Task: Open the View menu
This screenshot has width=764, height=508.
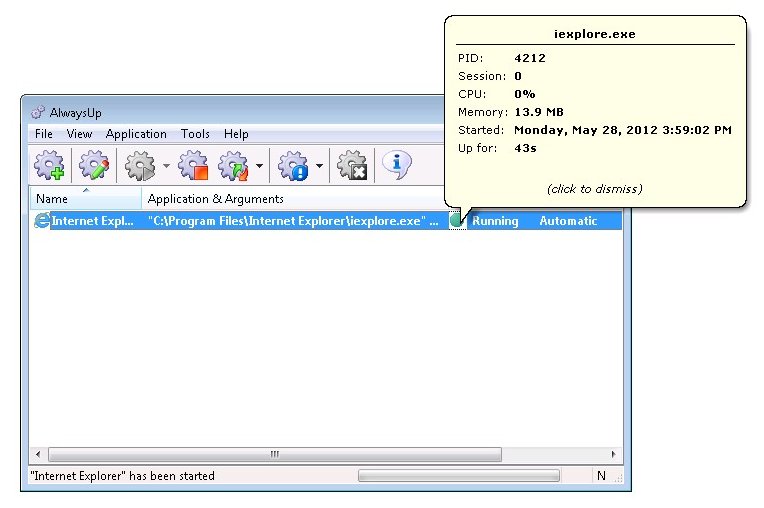Action: pyautogui.click(x=79, y=134)
